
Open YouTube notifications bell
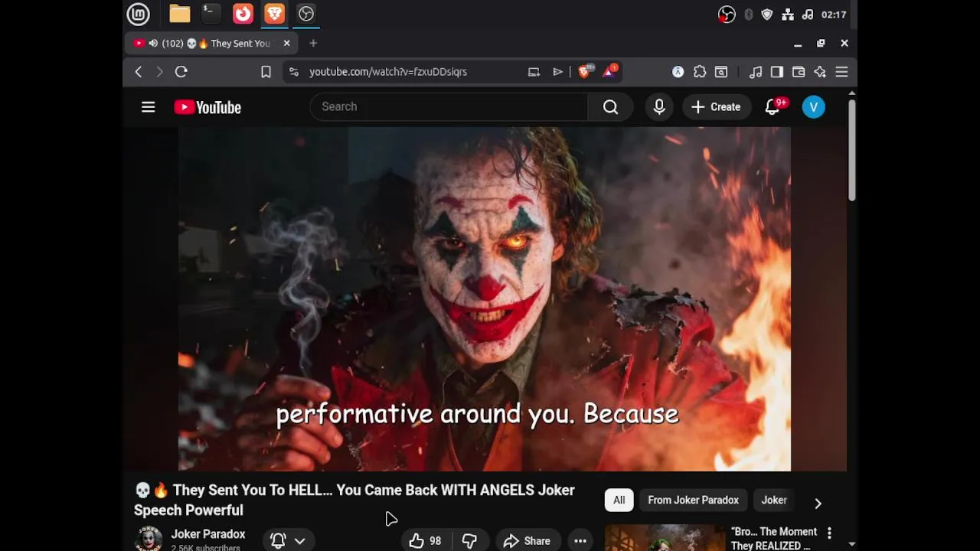click(x=773, y=107)
